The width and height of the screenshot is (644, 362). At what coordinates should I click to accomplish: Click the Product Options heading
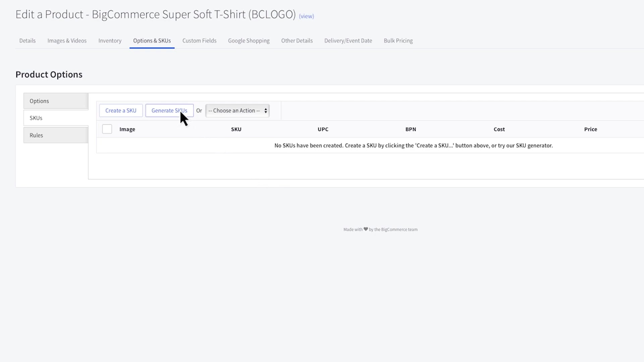pos(49,74)
